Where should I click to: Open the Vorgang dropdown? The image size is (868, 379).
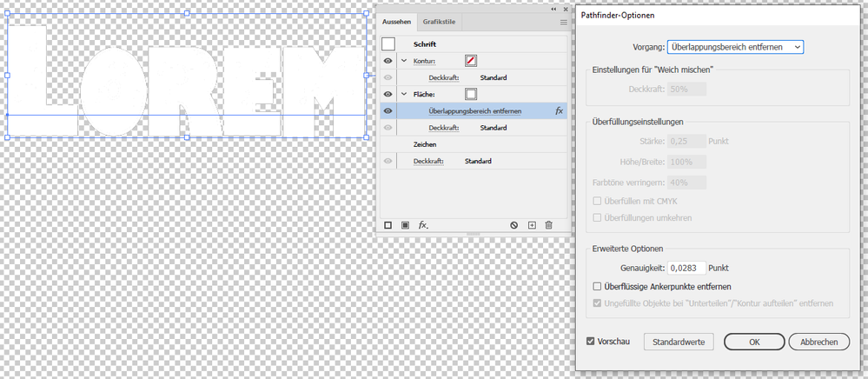736,47
